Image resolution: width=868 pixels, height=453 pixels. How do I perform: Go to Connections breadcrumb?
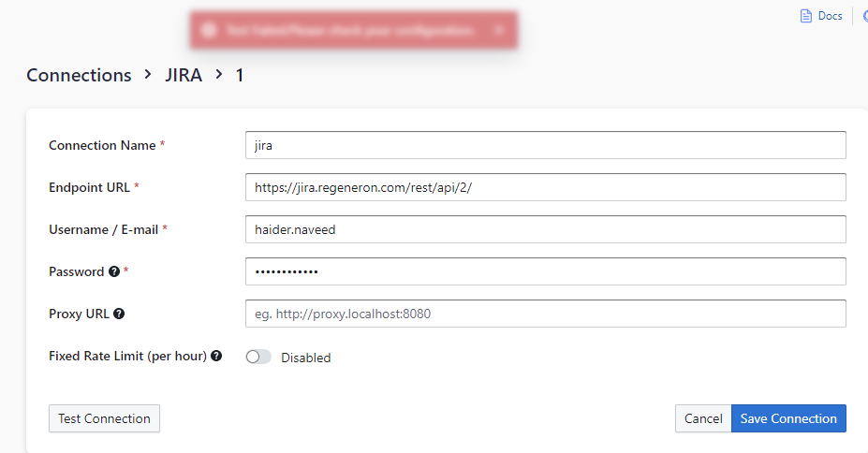click(80, 75)
